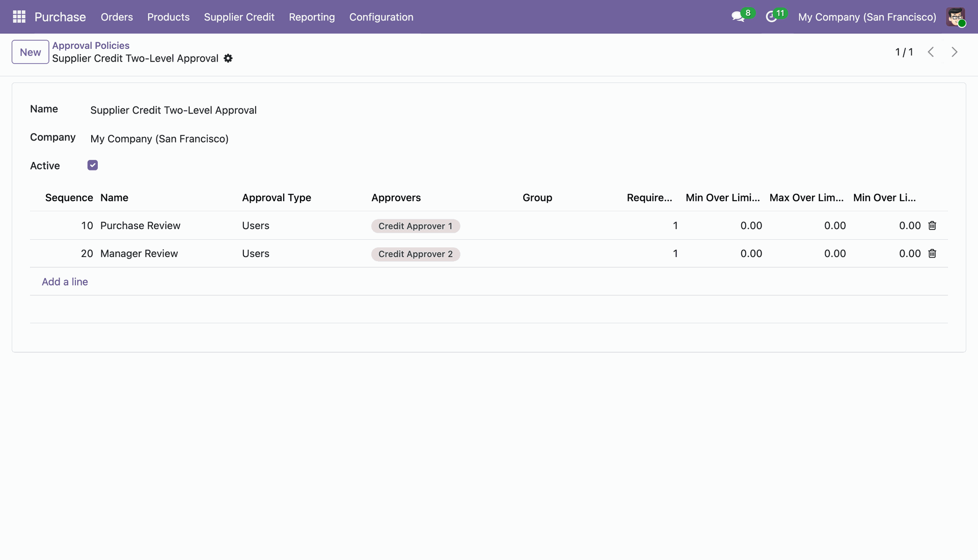The width and height of the screenshot is (978, 560).
Task: Create a New approval policy
Action: [x=31, y=52]
